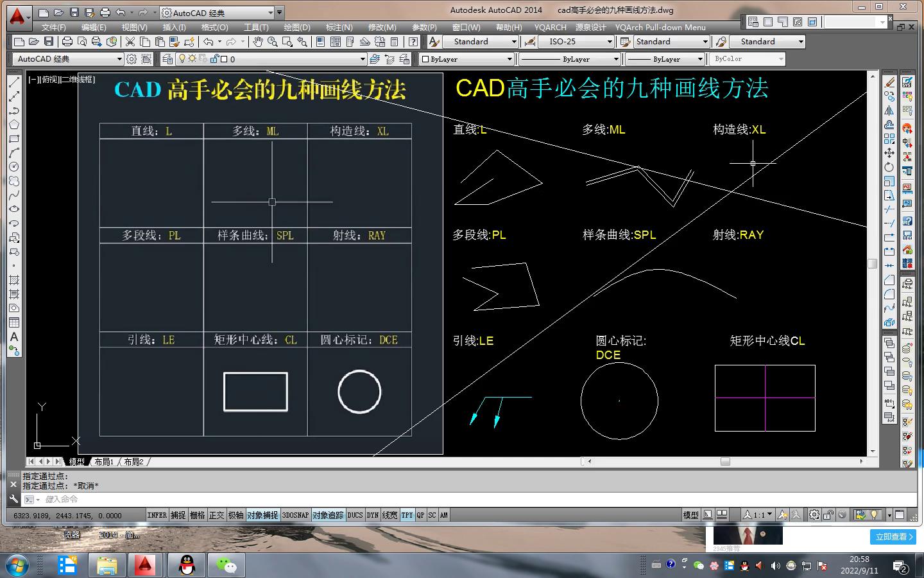Click the Pan hand tool
The height and width of the screenshot is (578, 924).
257,42
